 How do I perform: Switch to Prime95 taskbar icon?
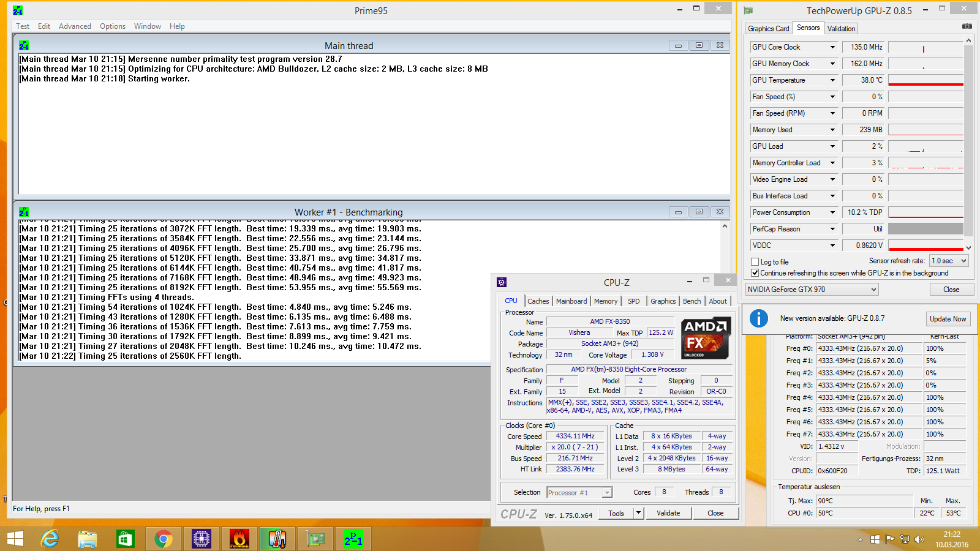point(353,539)
